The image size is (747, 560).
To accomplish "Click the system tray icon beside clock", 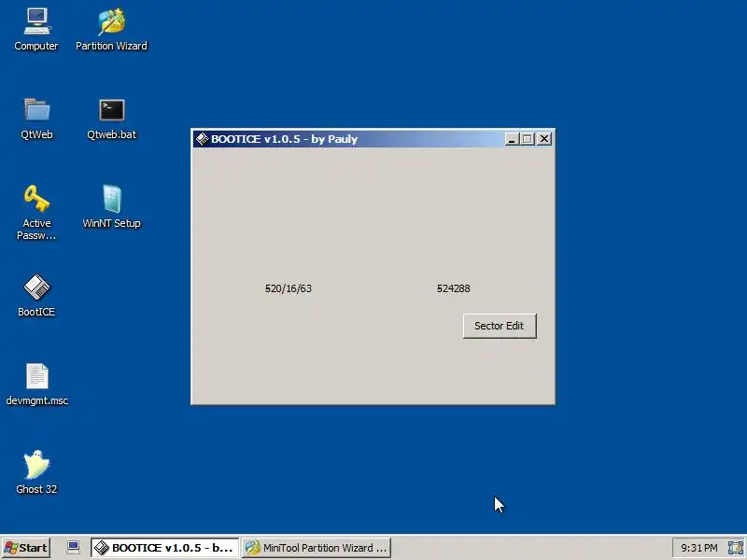I will pyautogui.click(x=735, y=548).
